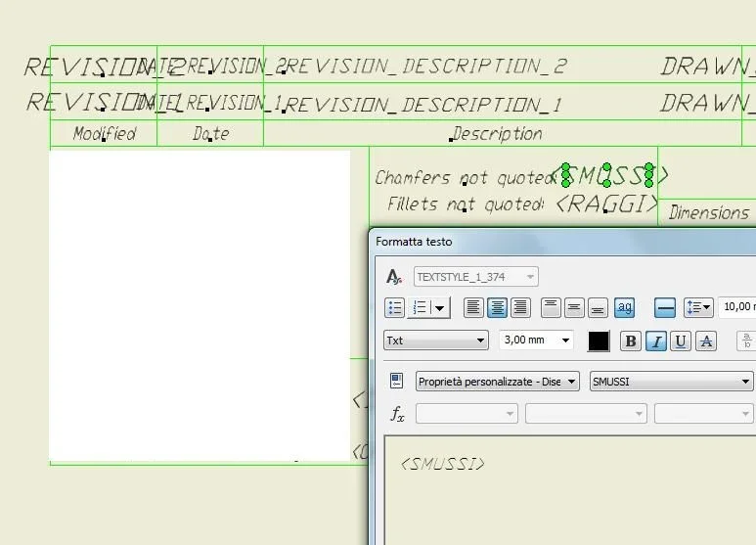The width and height of the screenshot is (756, 545).
Task: Select the <RAGGI> text in drawing
Action: click(x=606, y=204)
